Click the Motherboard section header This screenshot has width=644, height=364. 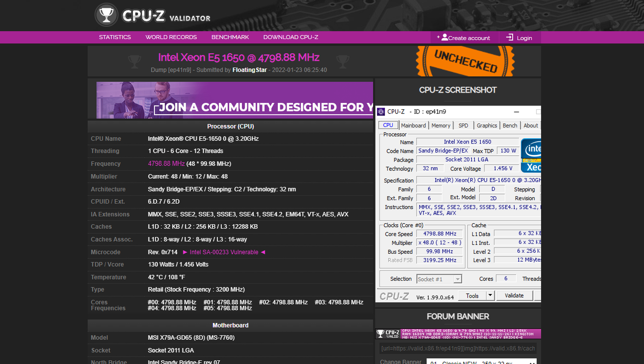[231, 325]
